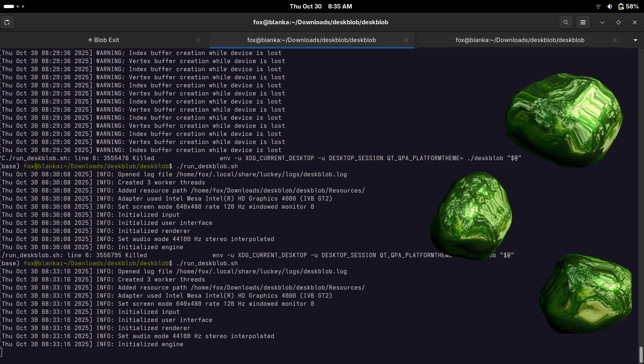The width and height of the screenshot is (644, 364).
Task: Open the clock showing Thu Oct 30
Action: pyautogui.click(x=321, y=6)
